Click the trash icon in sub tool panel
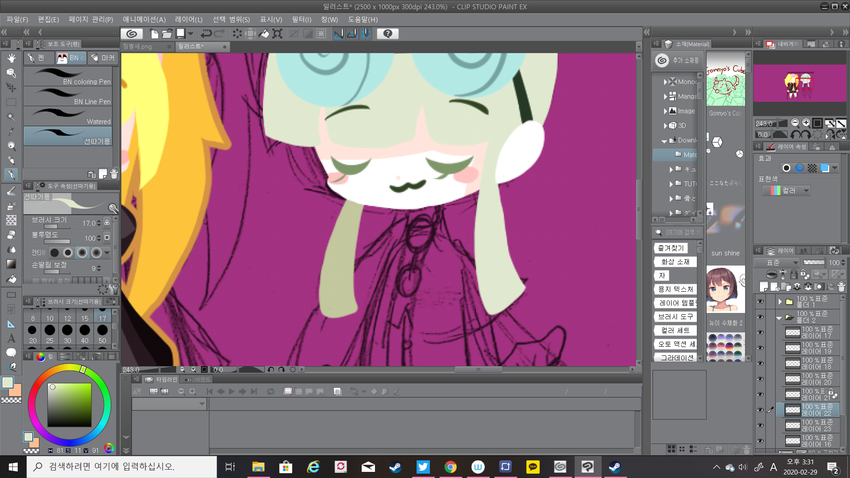 [114, 174]
